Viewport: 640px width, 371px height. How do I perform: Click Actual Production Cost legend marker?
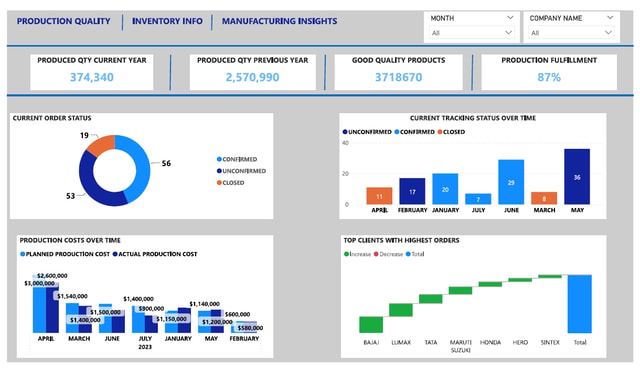click(115, 254)
